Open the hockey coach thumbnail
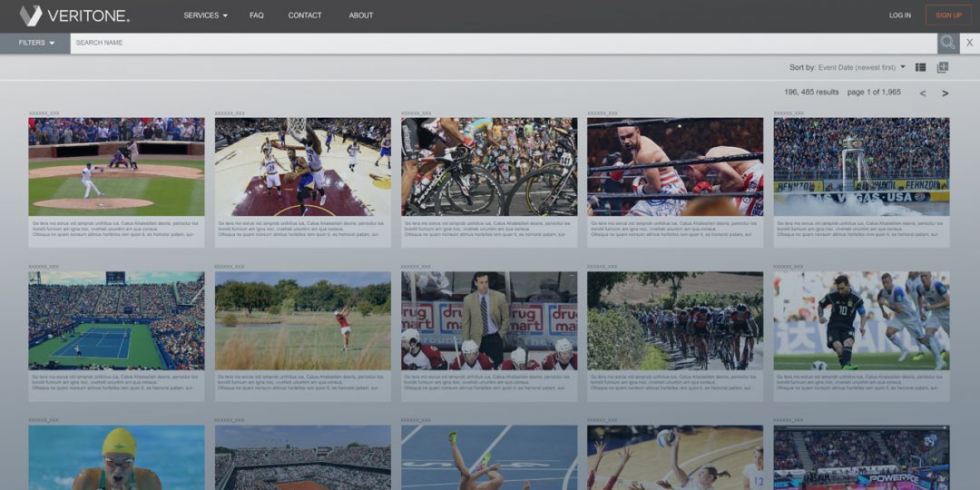Viewport: 980px width, 490px height. coord(489,320)
